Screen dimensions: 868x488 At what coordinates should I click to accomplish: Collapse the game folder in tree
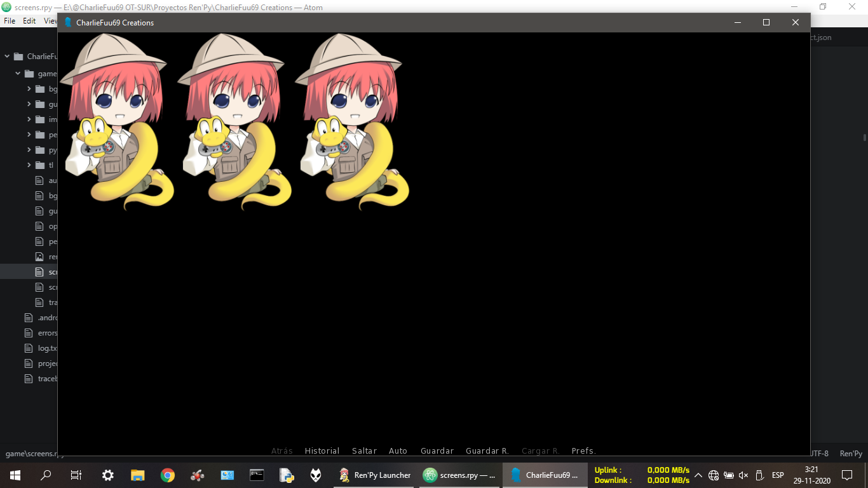point(18,74)
